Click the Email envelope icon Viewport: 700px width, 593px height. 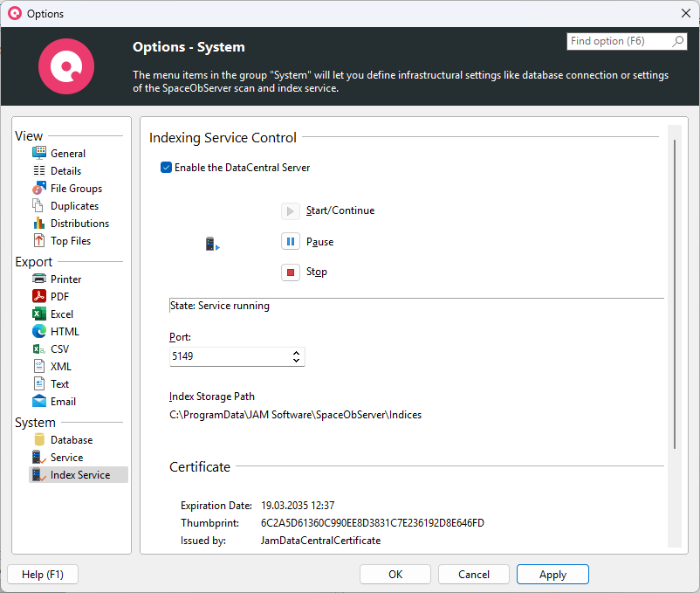[x=39, y=401]
